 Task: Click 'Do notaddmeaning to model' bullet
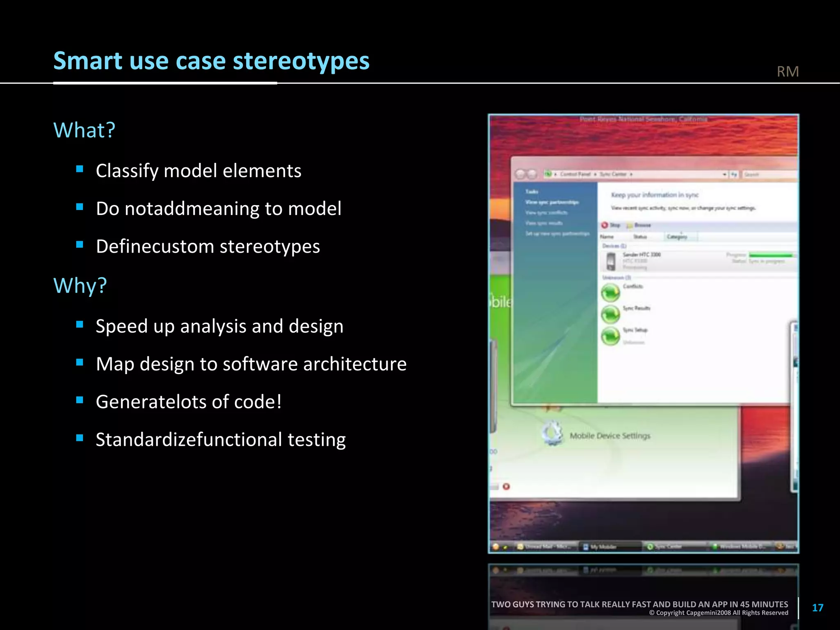219,209
